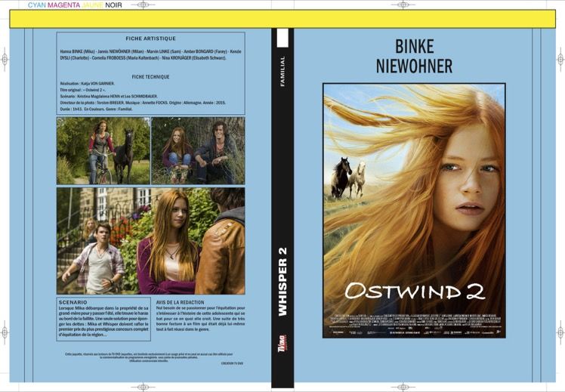Click the TV DVD logo on the spine

coord(282,344)
